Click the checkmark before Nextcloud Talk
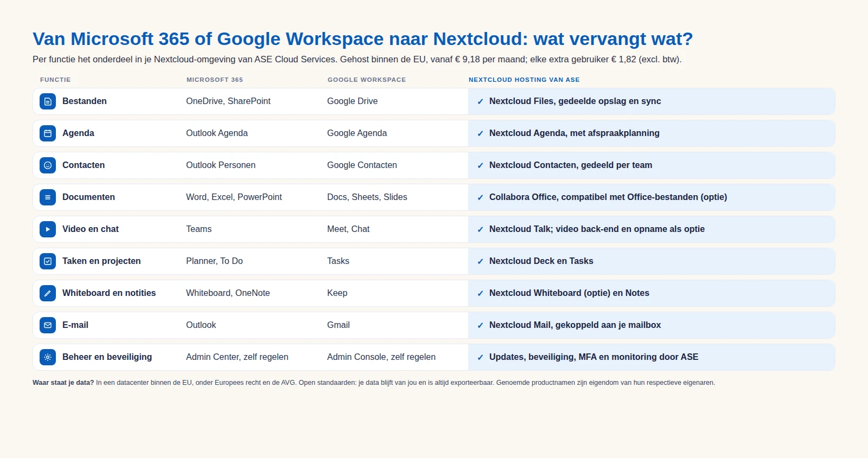 coord(480,229)
